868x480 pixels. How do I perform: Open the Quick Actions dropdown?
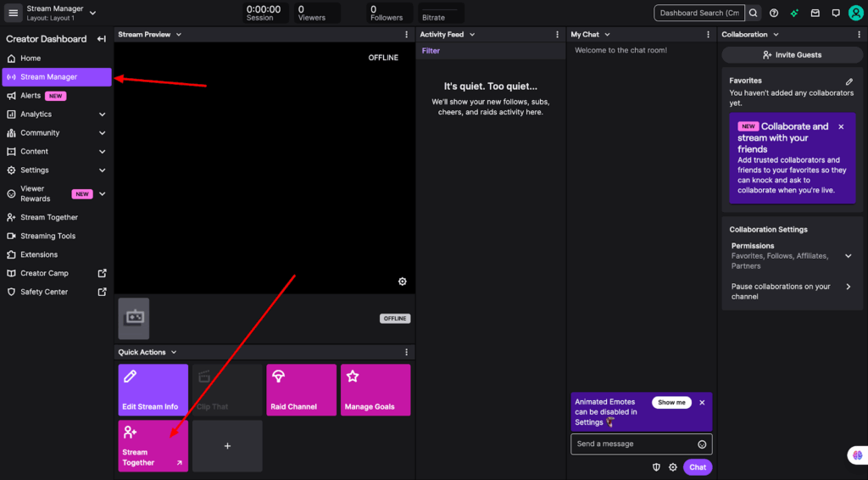coord(174,352)
